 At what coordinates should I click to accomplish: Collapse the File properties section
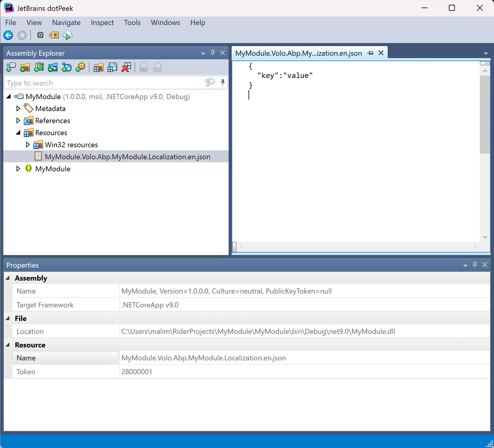[8, 318]
